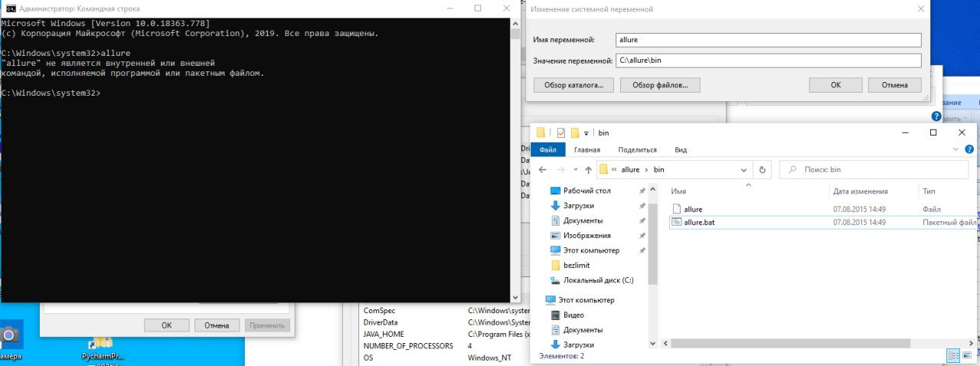980x366 pixels.
Task: Click the Видео folder icon in navigation pane
Action: click(x=556, y=315)
